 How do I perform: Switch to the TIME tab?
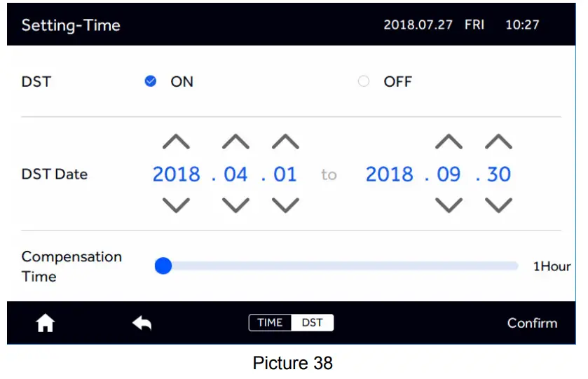270,323
